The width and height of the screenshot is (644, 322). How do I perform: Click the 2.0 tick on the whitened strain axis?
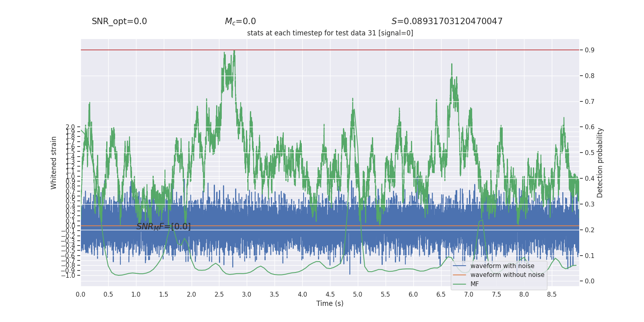(x=70, y=127)
